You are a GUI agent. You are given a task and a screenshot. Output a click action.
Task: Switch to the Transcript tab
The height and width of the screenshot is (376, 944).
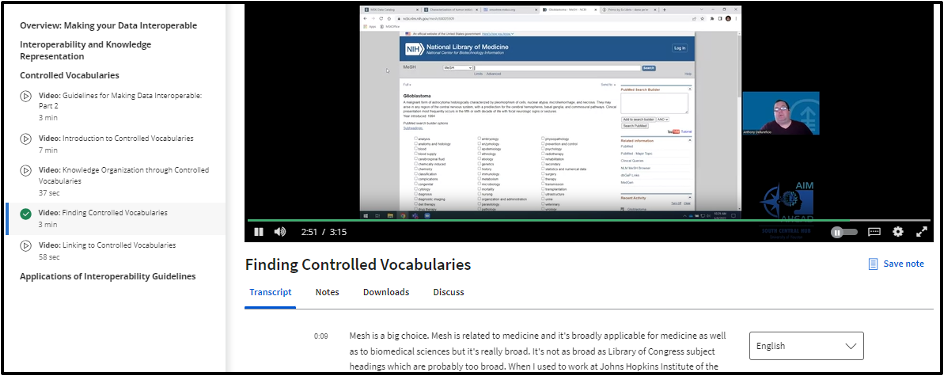[270, 292]
